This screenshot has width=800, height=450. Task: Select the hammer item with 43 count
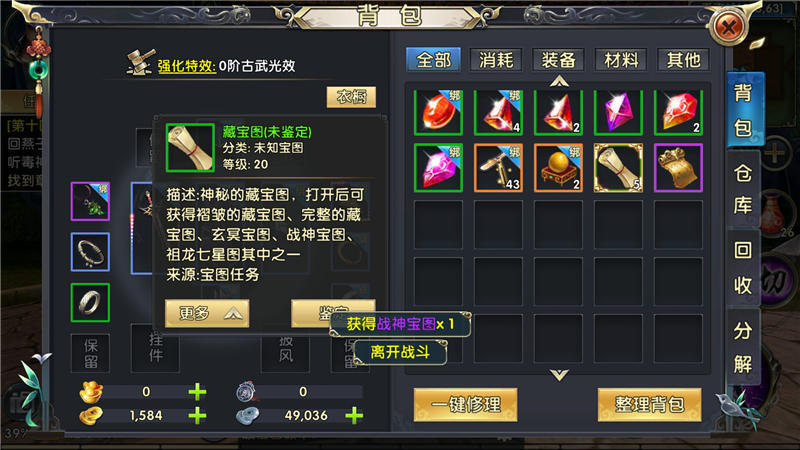[x=498, y=167]
